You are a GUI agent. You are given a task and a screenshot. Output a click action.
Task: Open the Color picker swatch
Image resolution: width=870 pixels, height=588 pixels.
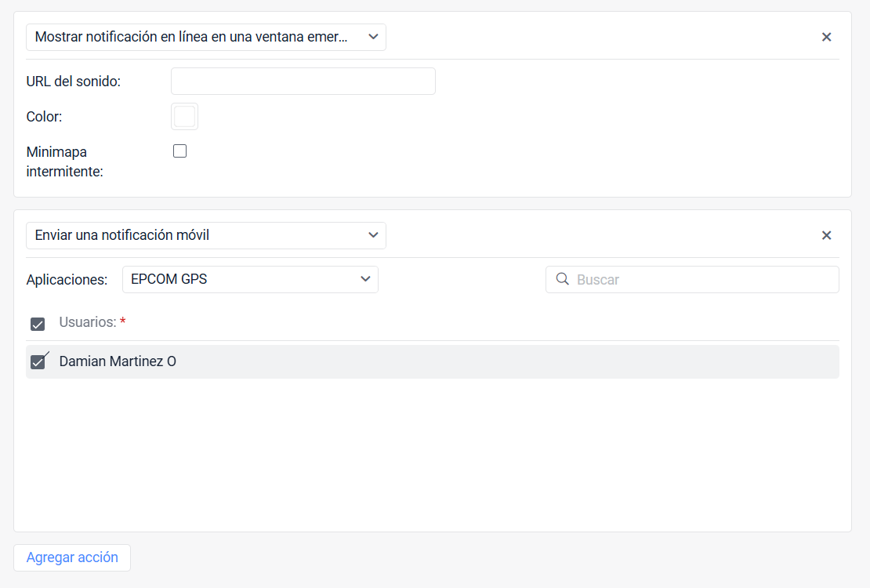[x=185, y=117]
